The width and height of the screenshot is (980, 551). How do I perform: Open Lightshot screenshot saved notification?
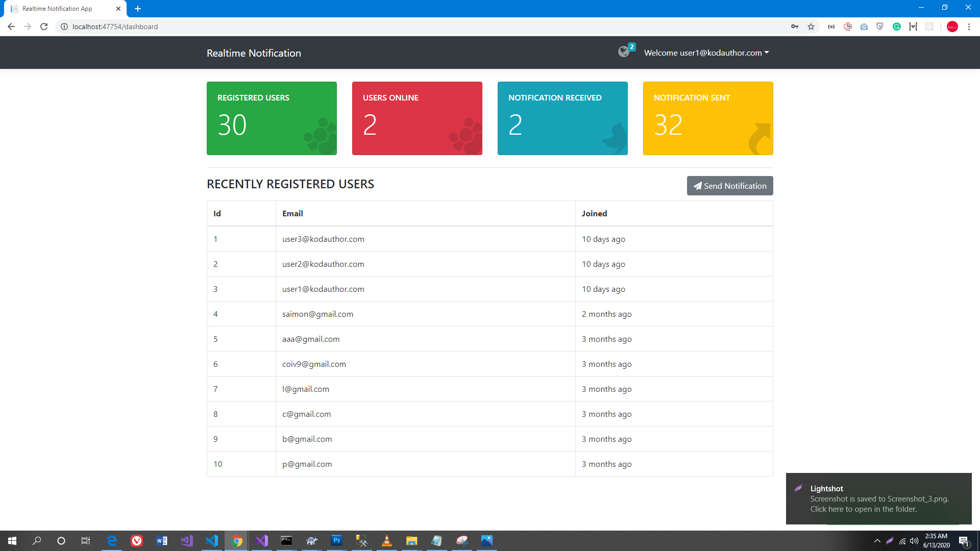coord(878,498)
